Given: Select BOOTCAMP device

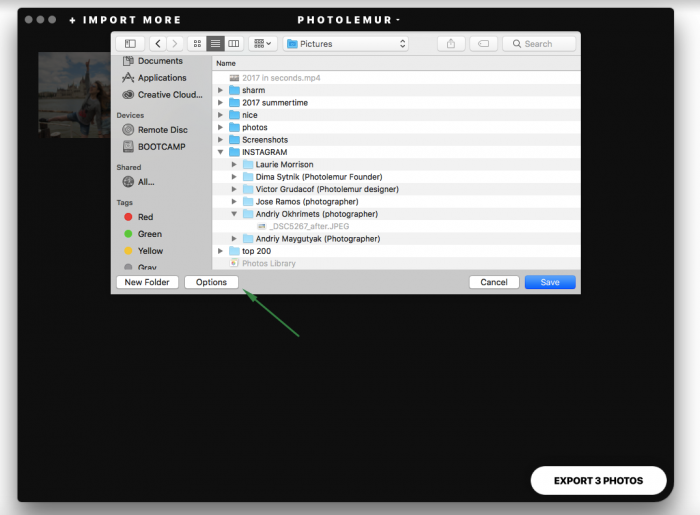Looking at the screenshot, I should (154, 147).
